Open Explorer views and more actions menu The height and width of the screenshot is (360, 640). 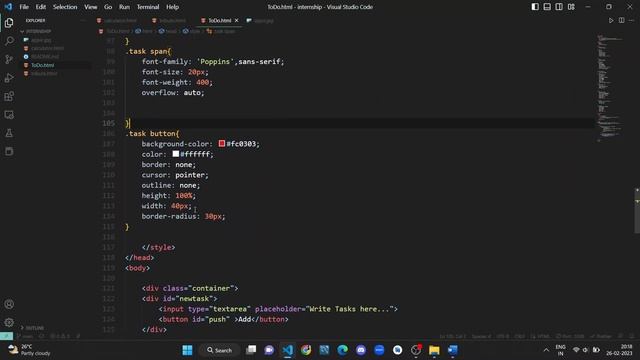pos(84,20)
